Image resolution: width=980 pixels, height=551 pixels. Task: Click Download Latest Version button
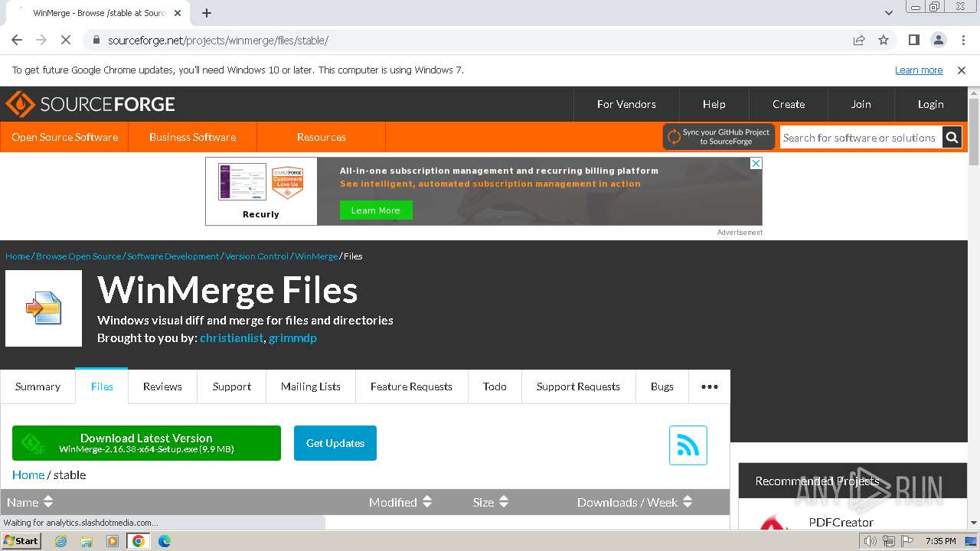tap(146, 443)
